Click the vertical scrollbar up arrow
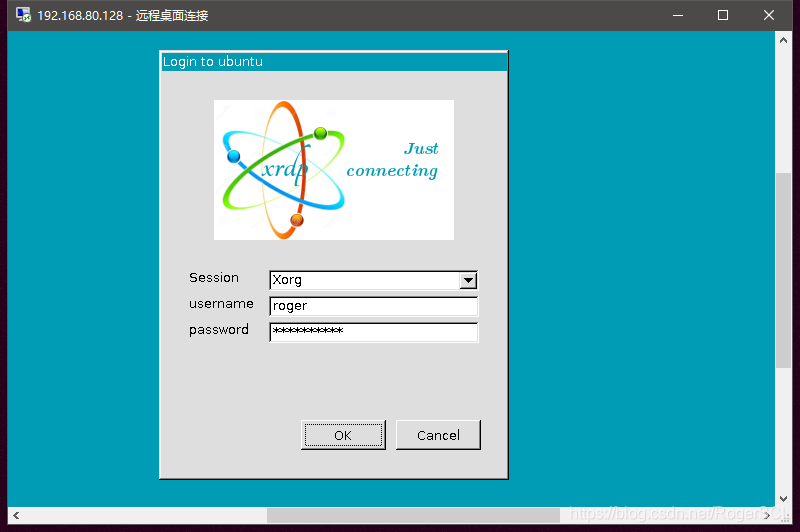This screenshot has height=532, width=800. [783, 40]
